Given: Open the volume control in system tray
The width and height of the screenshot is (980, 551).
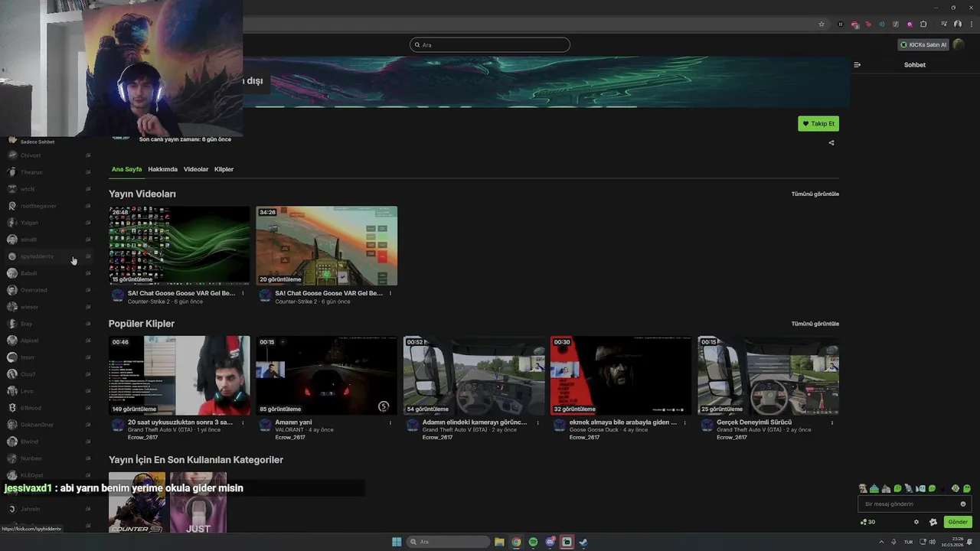Looking at the screenshot, I should pos(932,542).
